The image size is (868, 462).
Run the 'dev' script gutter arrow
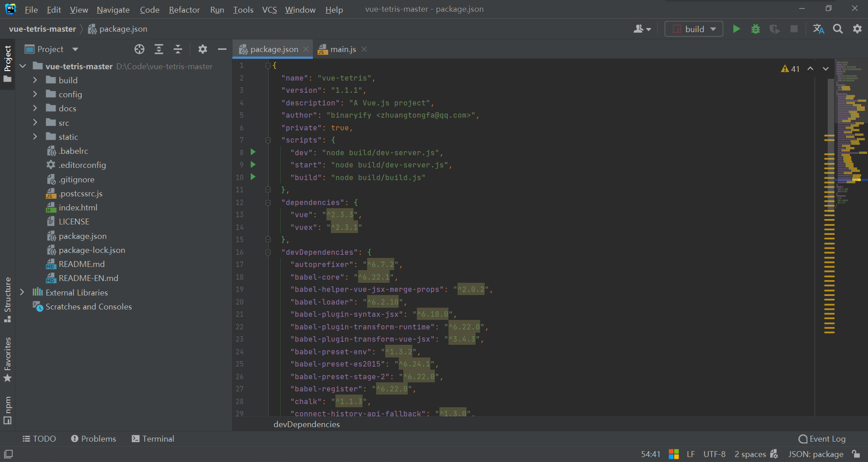click(x=253, y=152)
